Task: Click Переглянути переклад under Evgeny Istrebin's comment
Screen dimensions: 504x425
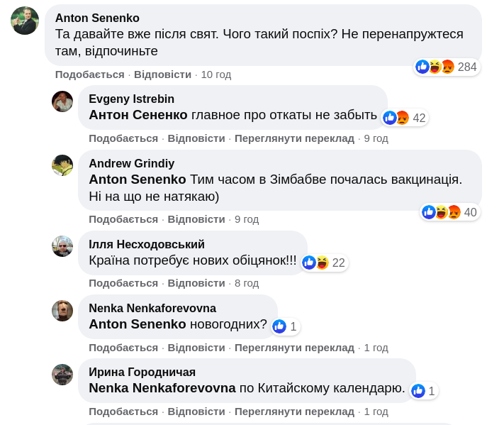Action: (x=294, y=138)
